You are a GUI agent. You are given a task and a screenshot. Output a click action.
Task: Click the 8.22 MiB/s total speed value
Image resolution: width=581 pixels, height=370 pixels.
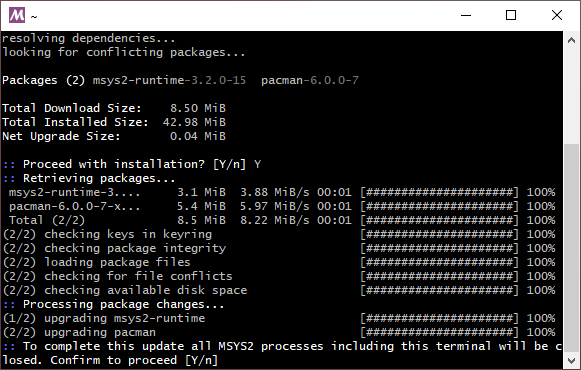pyautogui.click(x=275, y=220)
